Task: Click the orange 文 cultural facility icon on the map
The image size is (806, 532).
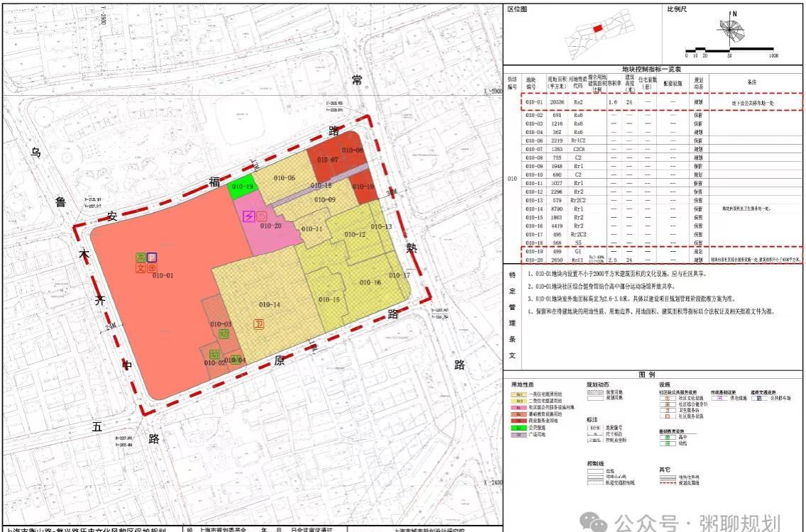Action: coord(140,268)
